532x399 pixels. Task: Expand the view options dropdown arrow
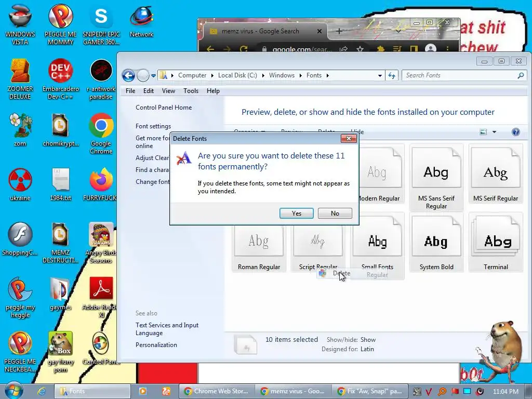[495, 132]
